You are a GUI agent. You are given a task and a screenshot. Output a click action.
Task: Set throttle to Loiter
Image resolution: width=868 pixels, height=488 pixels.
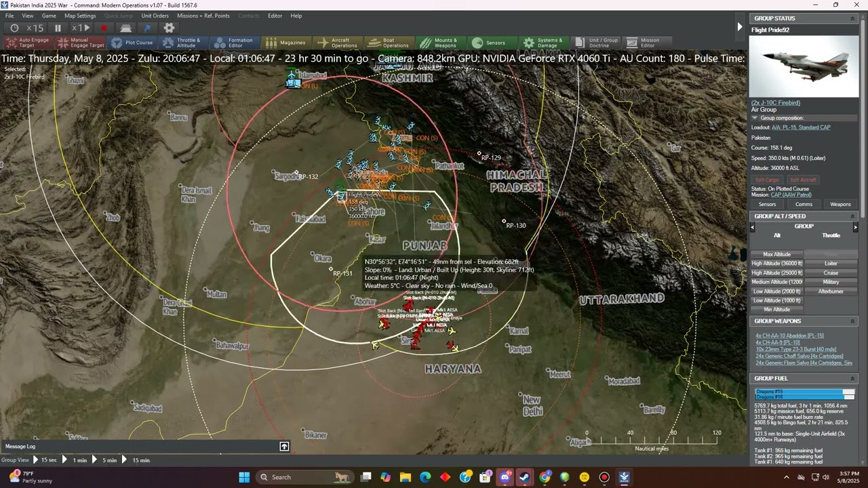[x=831, y=264]
